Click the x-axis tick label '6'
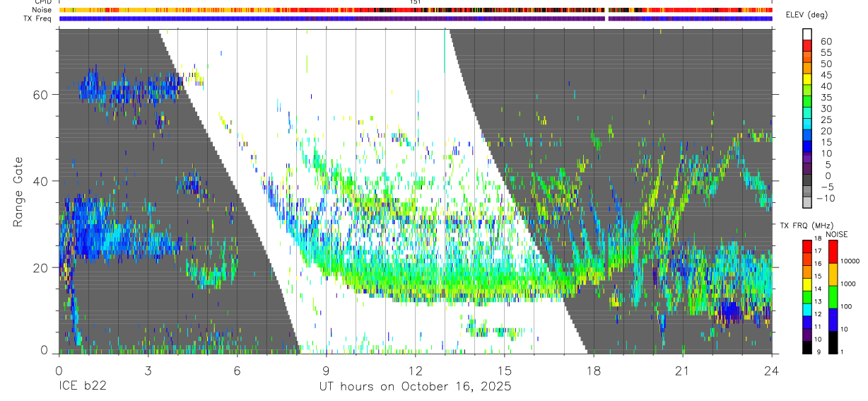The width and height of the screenshot is (868, 401). tap(237, 371)
